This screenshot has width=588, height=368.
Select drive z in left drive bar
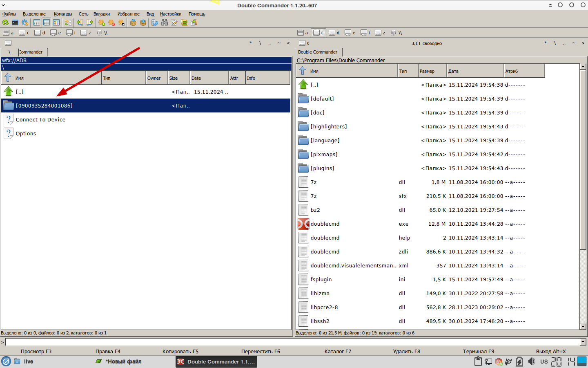click(x=86, y=33)
